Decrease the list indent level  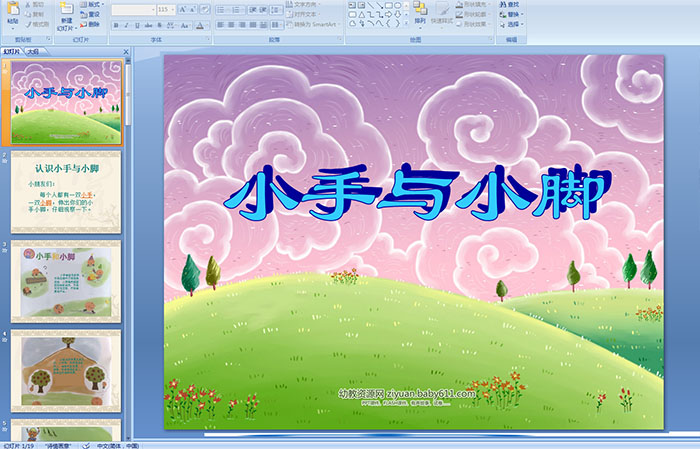(253, 9)
